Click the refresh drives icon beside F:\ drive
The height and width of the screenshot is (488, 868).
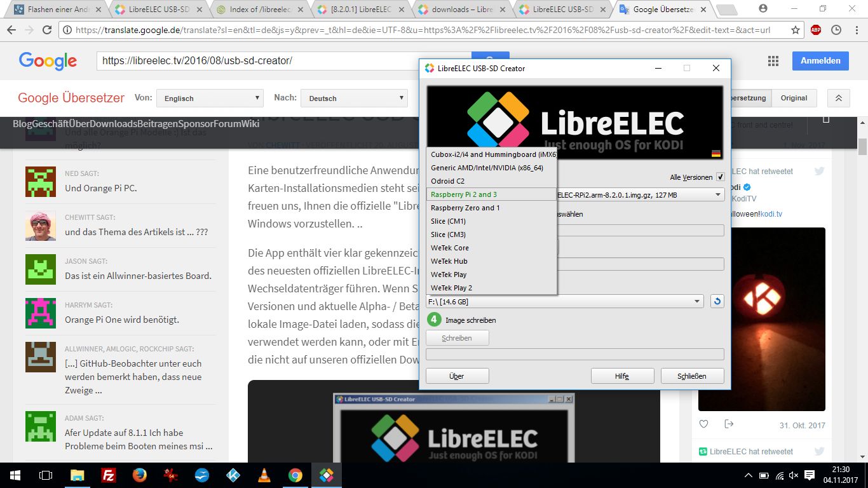717,301
